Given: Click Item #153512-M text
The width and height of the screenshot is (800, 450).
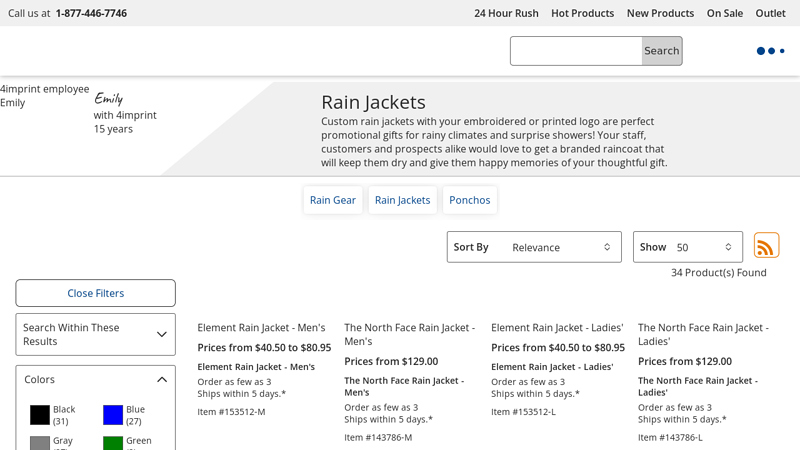Looking at the screenshot, I should coord(231,412).
